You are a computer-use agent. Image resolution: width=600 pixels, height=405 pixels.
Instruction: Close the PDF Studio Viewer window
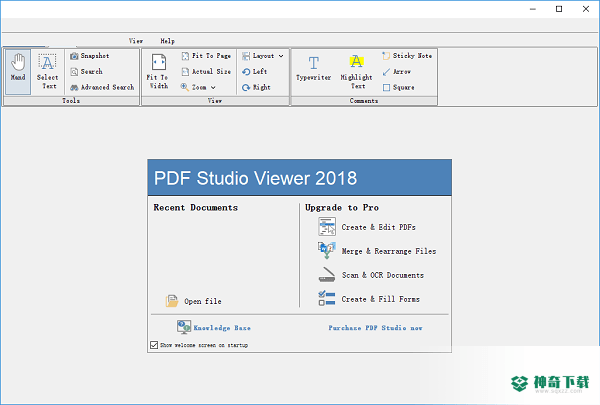click(x=586, y=9)
